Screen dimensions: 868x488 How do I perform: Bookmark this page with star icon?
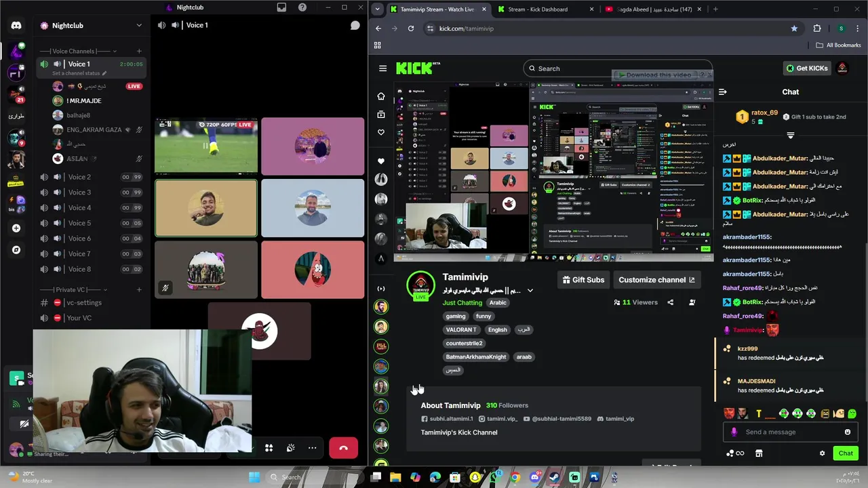click(794, 28)
